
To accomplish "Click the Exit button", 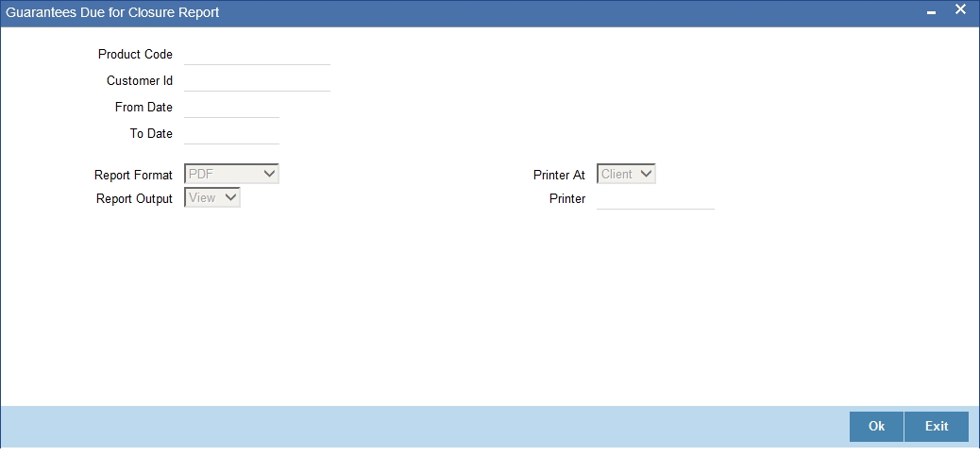I will click(937, 427).
